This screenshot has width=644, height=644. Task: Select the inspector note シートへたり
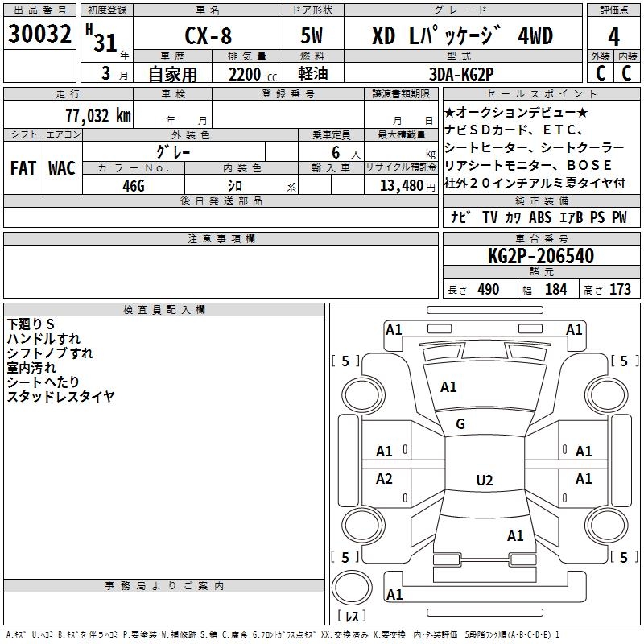coord(43,382)
